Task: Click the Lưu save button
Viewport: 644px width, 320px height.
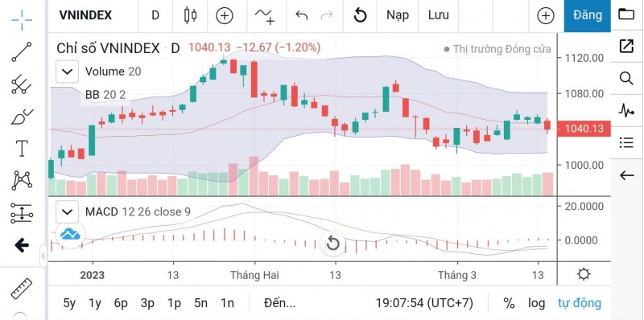Action: click(x=438, y=15)
